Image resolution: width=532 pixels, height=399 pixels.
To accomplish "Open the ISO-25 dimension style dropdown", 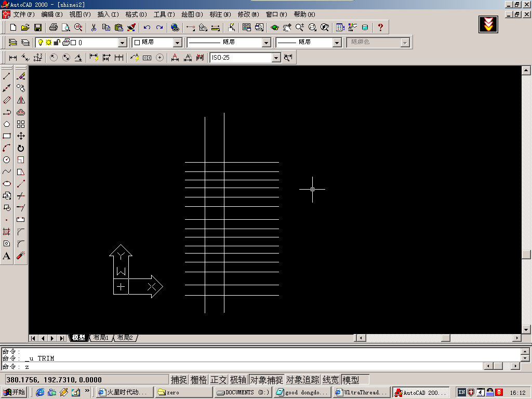I will (x=276, y=58).
